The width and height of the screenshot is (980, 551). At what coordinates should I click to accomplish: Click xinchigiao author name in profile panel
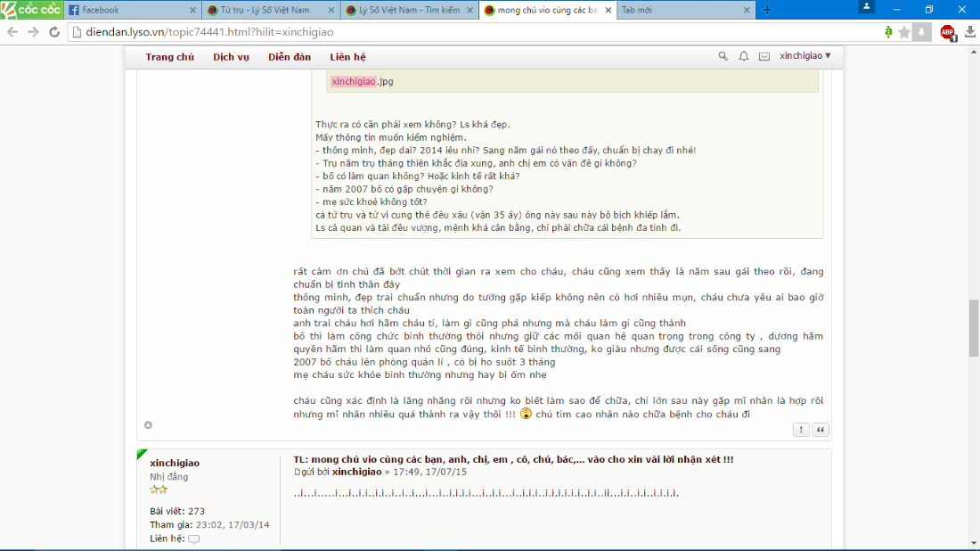coord(175,463)
